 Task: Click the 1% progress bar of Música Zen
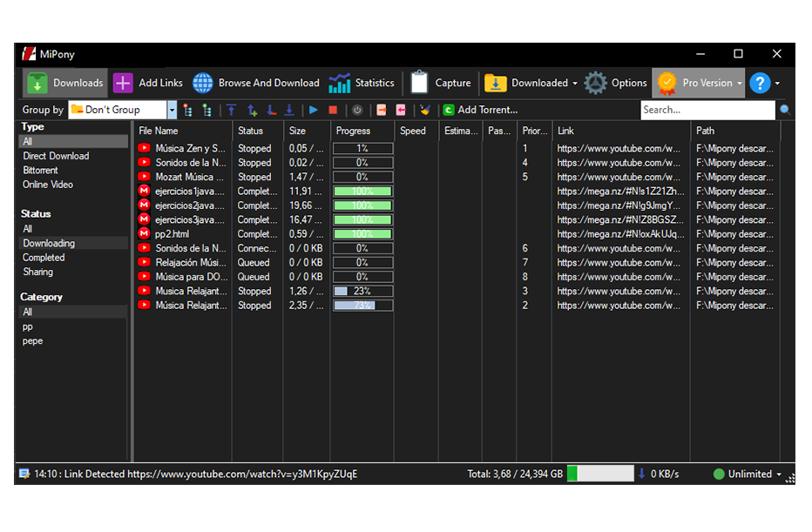(362, 149)
